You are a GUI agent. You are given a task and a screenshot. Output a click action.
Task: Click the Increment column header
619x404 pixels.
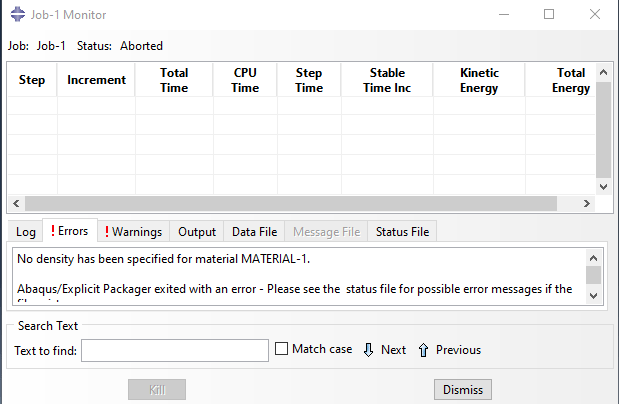(x=96, y=80)
